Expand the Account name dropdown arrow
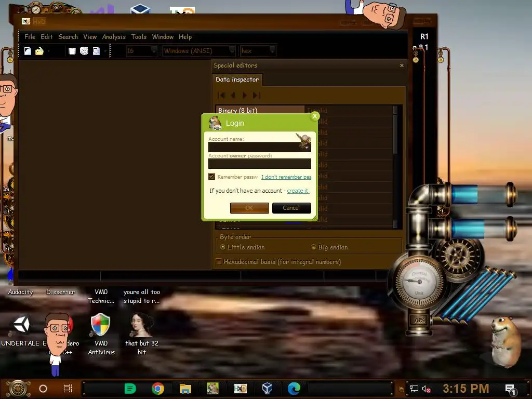 tap(307, 148)
